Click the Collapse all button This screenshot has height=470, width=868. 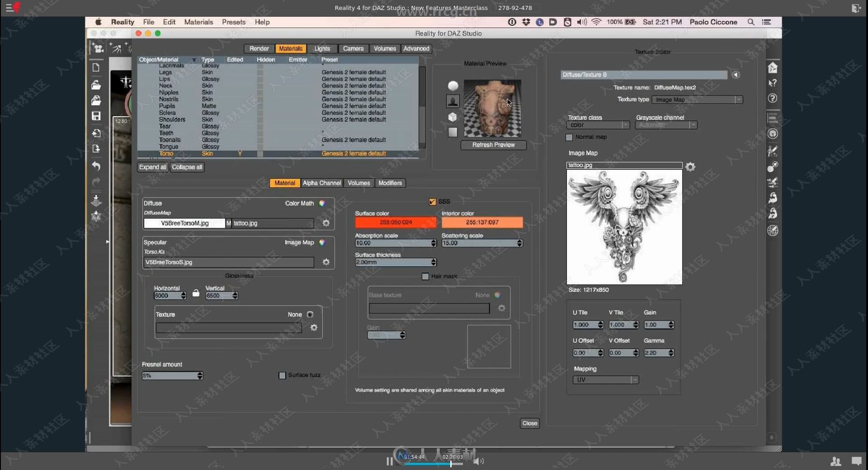(187, 167)
